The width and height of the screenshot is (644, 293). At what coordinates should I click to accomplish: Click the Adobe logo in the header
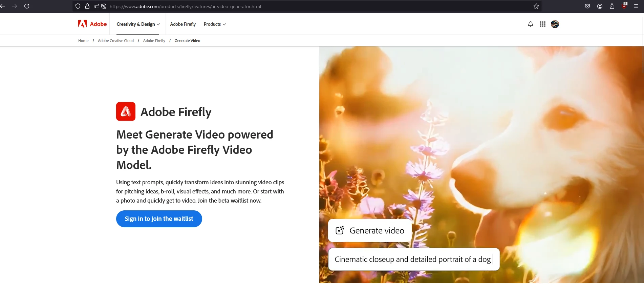(92, 24)
